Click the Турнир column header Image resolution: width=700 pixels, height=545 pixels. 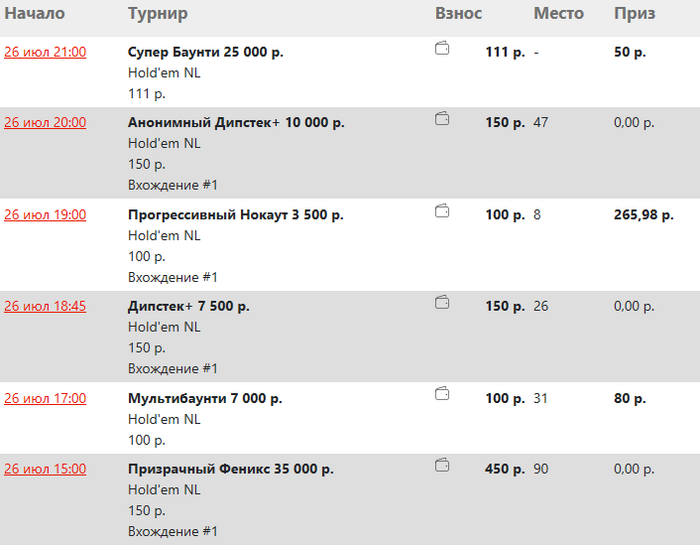coord(158,13)
